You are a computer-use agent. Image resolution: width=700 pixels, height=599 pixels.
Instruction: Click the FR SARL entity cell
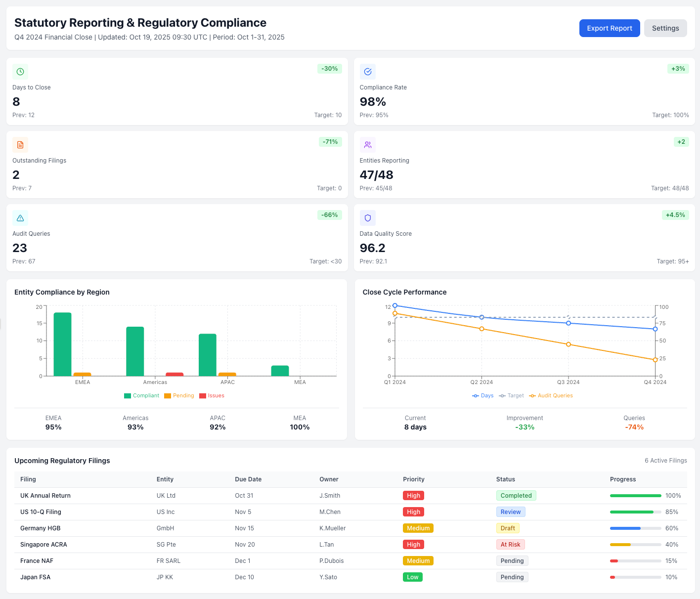click(x=169, y=561)
